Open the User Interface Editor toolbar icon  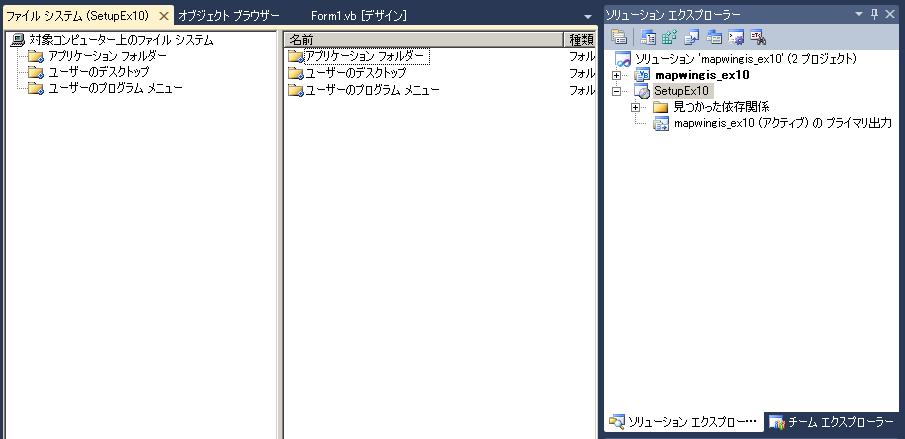(x=714, y=38)
